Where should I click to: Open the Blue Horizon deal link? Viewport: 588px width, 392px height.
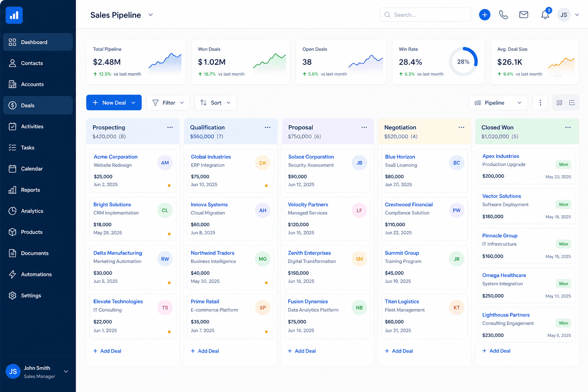click(400, 157)
